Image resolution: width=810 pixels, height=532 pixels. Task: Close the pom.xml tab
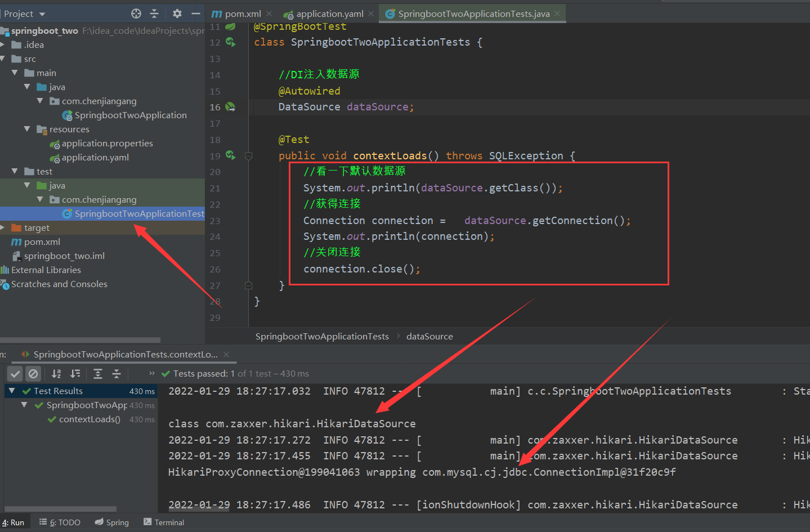[269, 14]
